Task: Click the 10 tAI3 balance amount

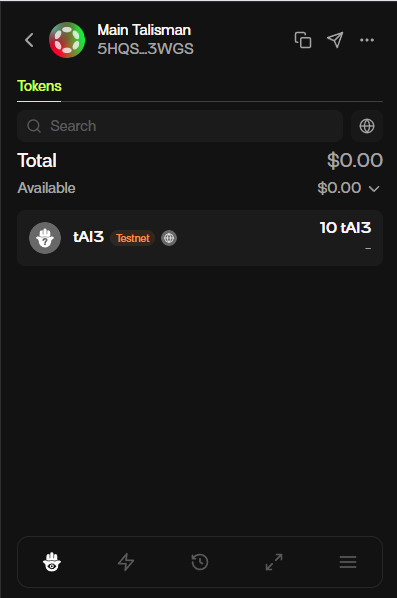Action: 346,228
